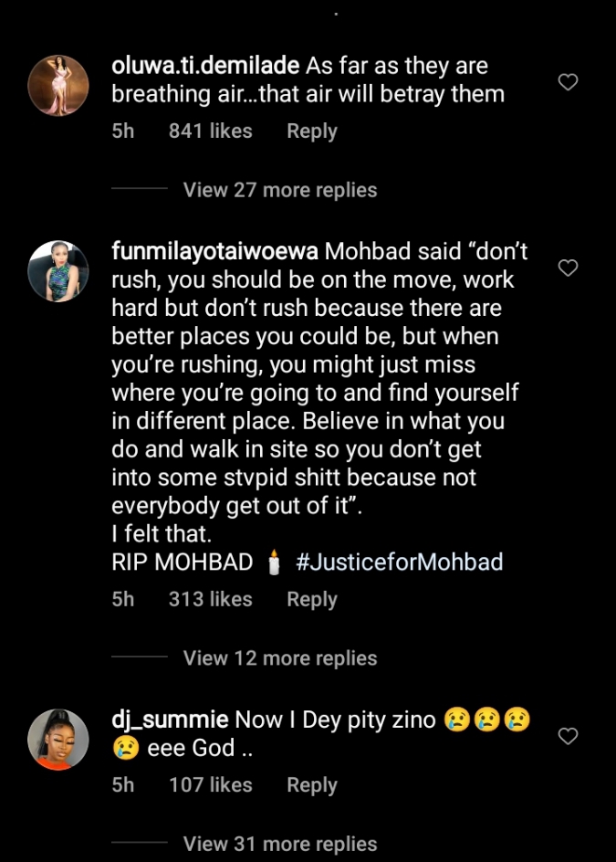Screen dimensions: 616x862
Task: Show 31 more replies under dj_summie
Action: pos(279,844)
